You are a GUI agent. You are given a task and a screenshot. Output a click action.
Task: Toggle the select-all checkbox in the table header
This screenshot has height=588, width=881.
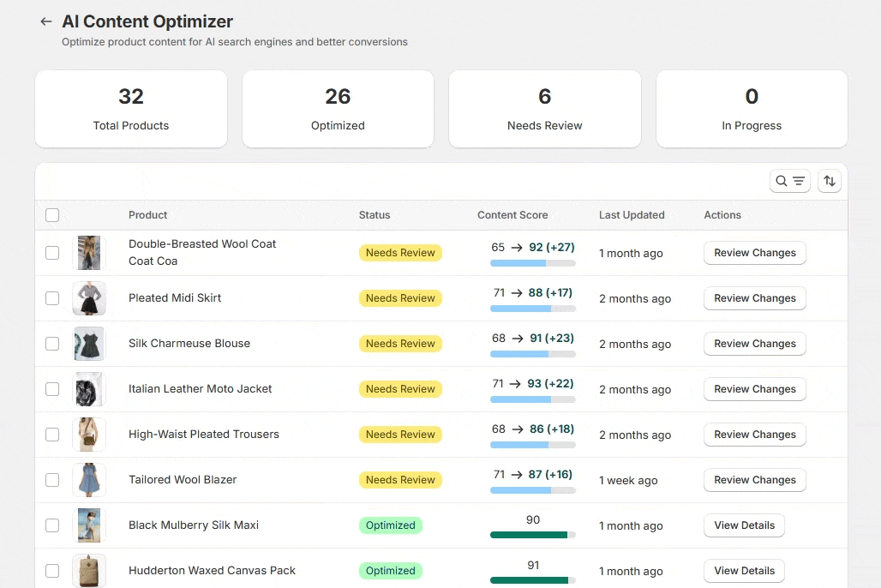point(52,215)
